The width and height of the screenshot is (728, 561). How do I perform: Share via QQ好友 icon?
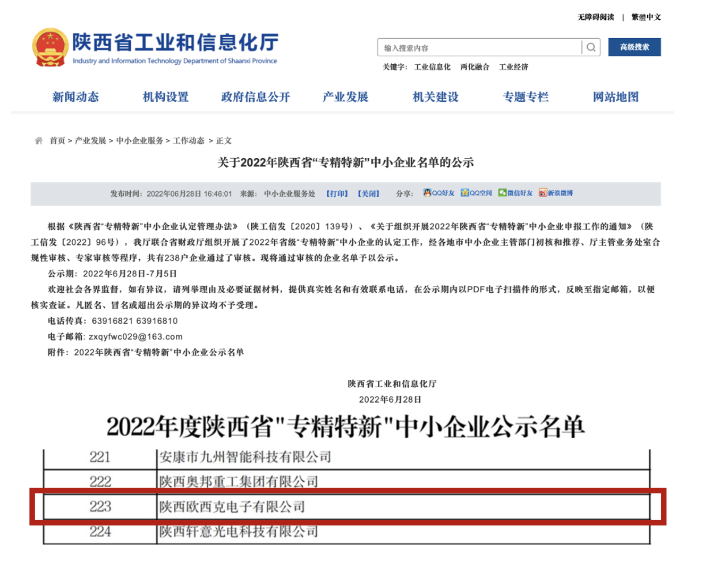tap(427, 193)
